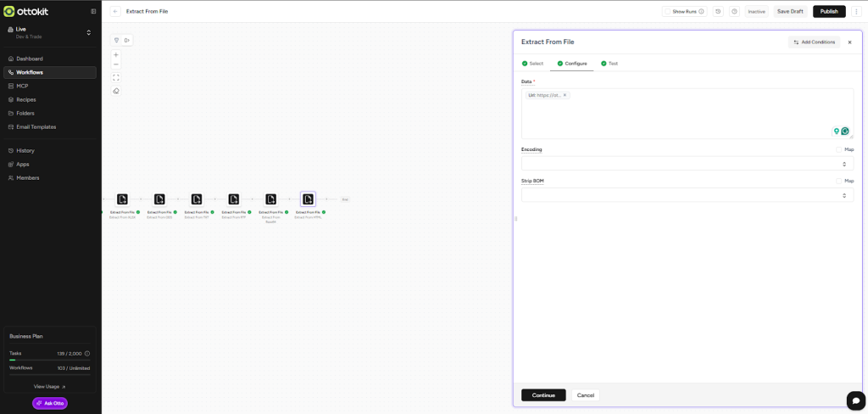Open the three-dot menu beside Publish
The image size is (868, 414).
point(856,11)
